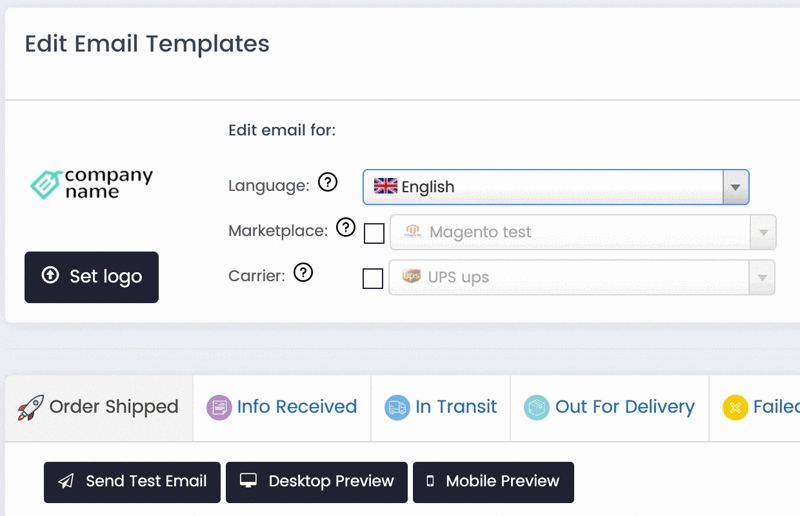The height and width of the screenshot is (516, 800).
Task: Switch to the Out For Delivery tab
Action: tap(624, 407)
